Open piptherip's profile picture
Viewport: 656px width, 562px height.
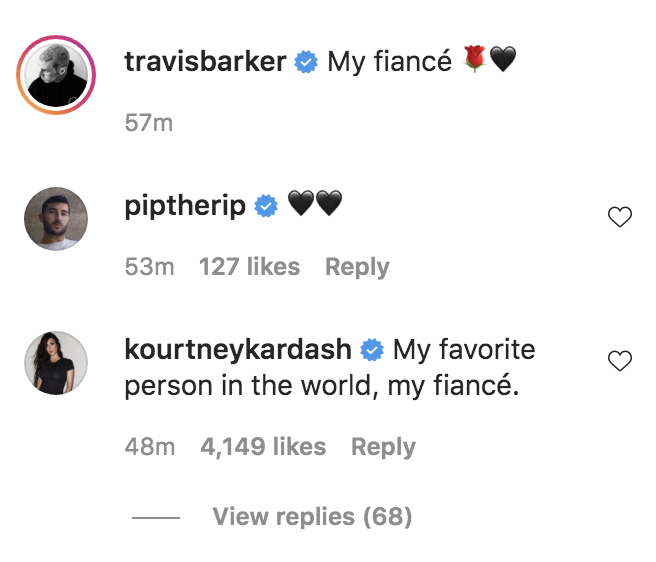coord(56,217)
